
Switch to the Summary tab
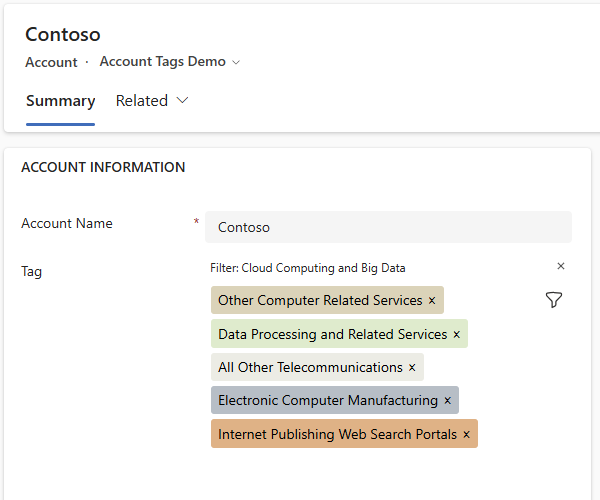pos(60,101)
